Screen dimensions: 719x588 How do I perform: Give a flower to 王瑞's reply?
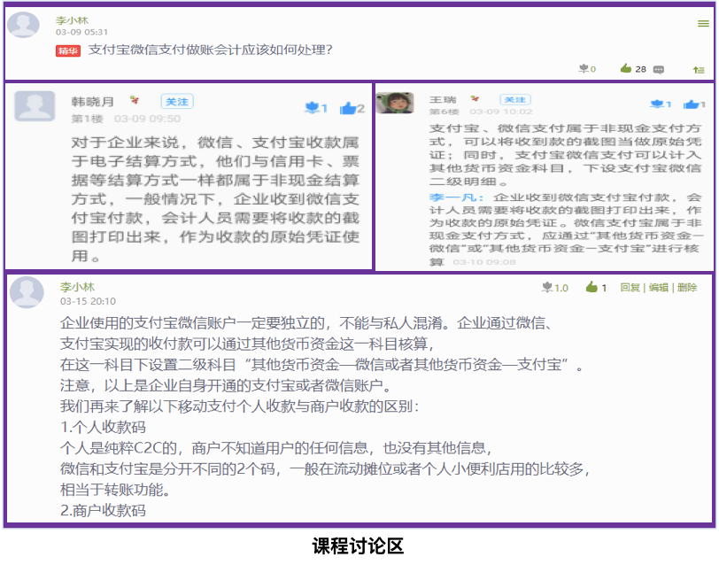[657, 104]
